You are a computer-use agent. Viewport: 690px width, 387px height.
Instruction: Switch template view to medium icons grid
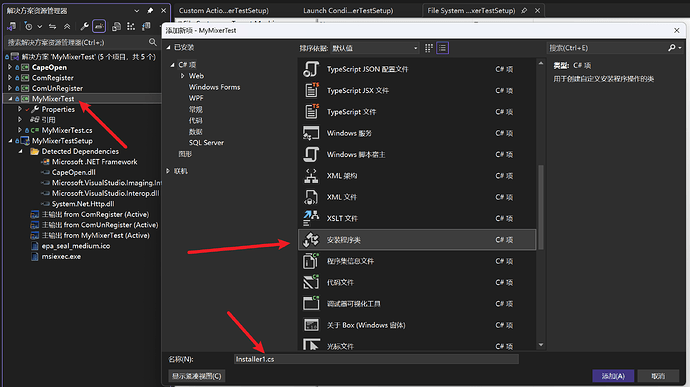429,48
